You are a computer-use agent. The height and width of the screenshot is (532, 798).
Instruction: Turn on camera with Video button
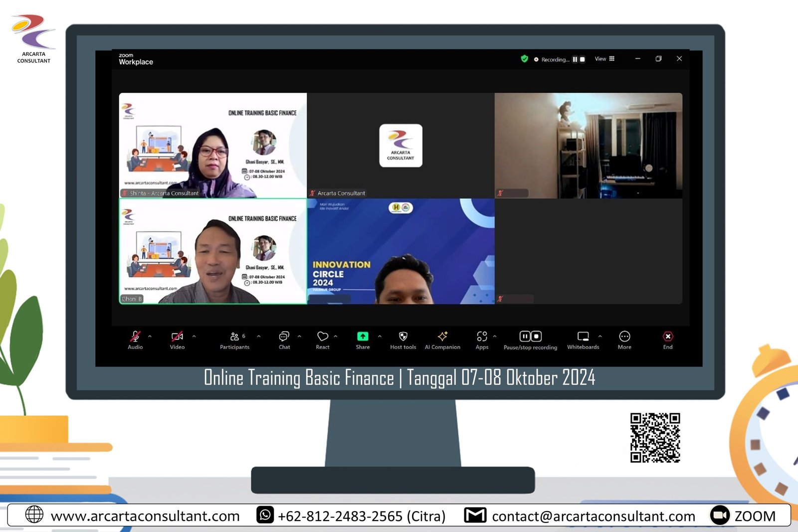[177, 337]
